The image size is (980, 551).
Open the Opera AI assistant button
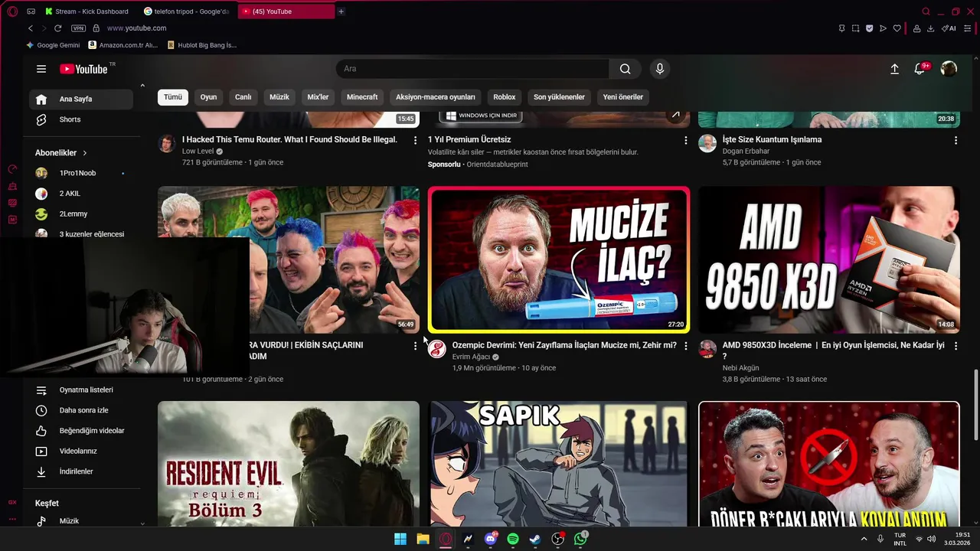click(x=949, y=28)
